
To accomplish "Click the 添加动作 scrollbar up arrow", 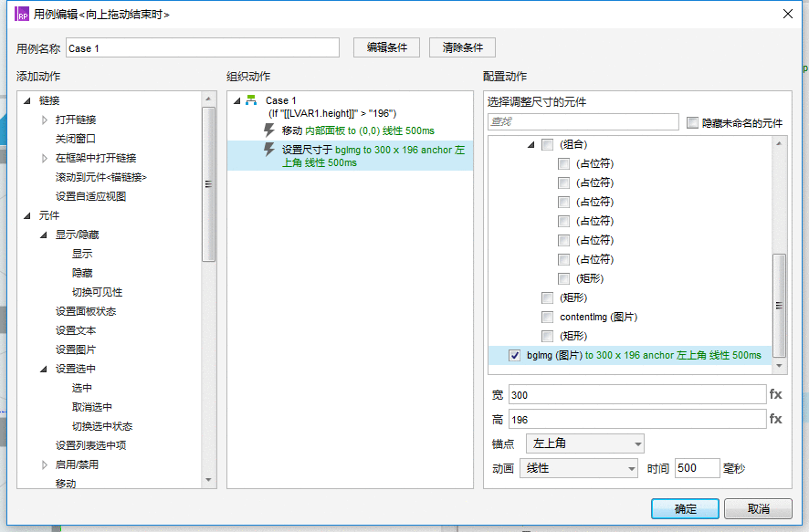I will pos(208,99).
